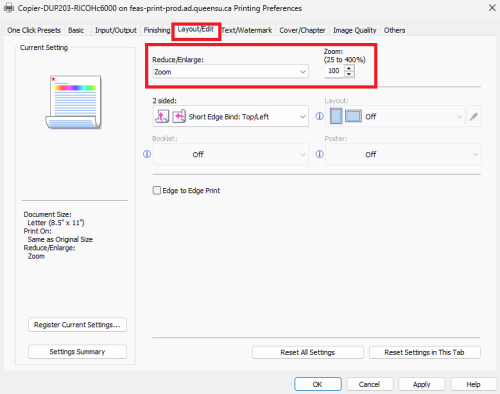
Task: Click the Layout edit pencil icon
Action: 474,116
